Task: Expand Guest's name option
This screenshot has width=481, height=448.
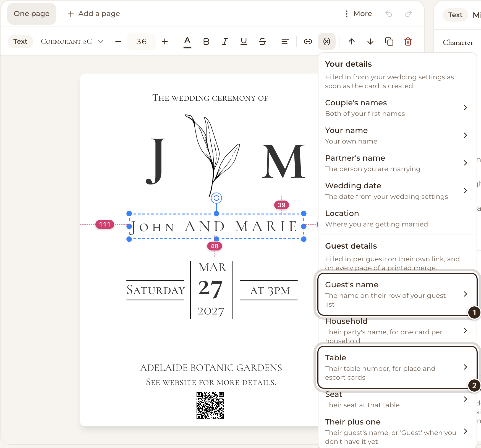Action: 397,294
